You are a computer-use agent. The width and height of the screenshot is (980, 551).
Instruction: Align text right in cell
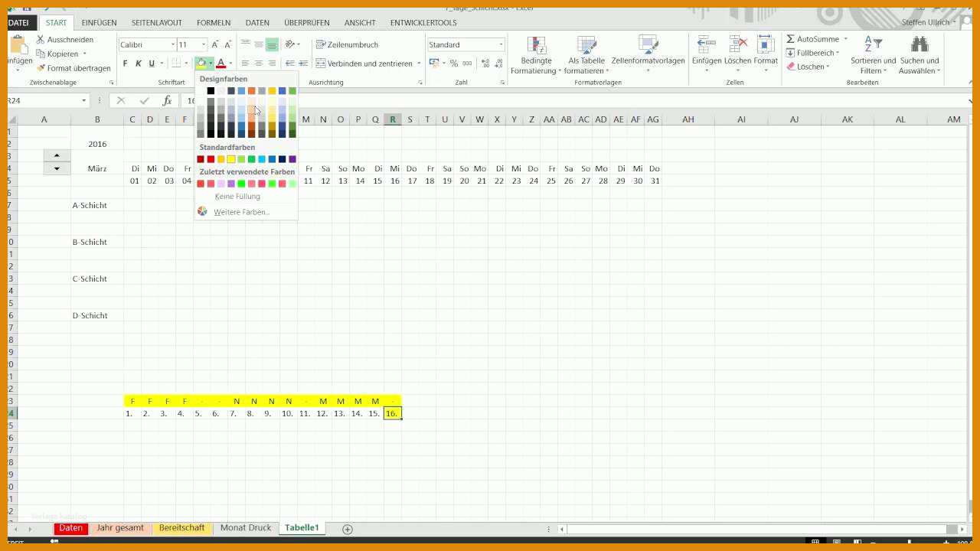272,64
